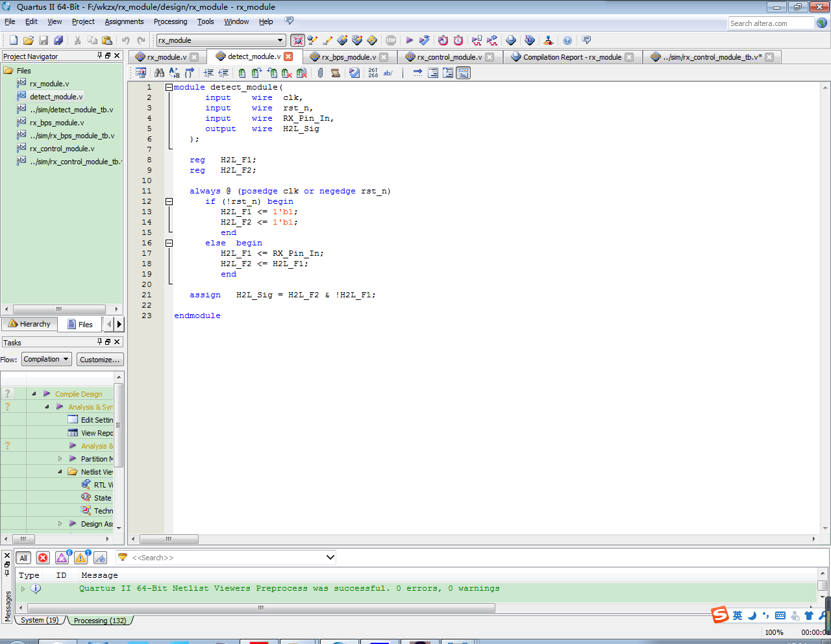This screenshot has width=831, height=644.
Task: Toggle the error messages filter
Action: click(43, 558)
